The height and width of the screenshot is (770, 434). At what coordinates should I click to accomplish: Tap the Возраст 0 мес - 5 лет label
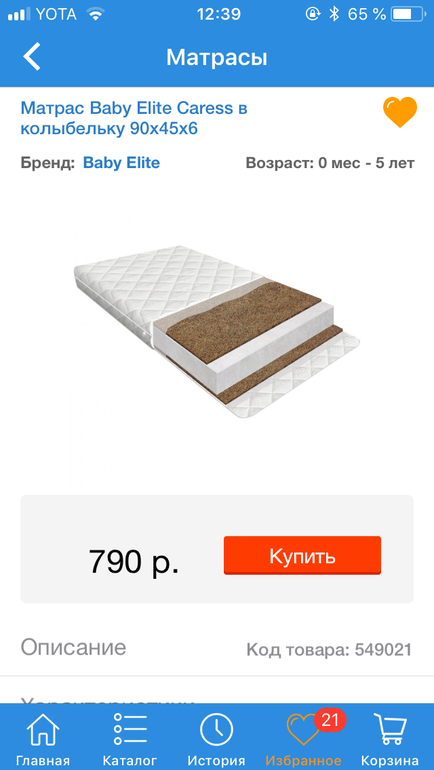click(x=330, y=163)
